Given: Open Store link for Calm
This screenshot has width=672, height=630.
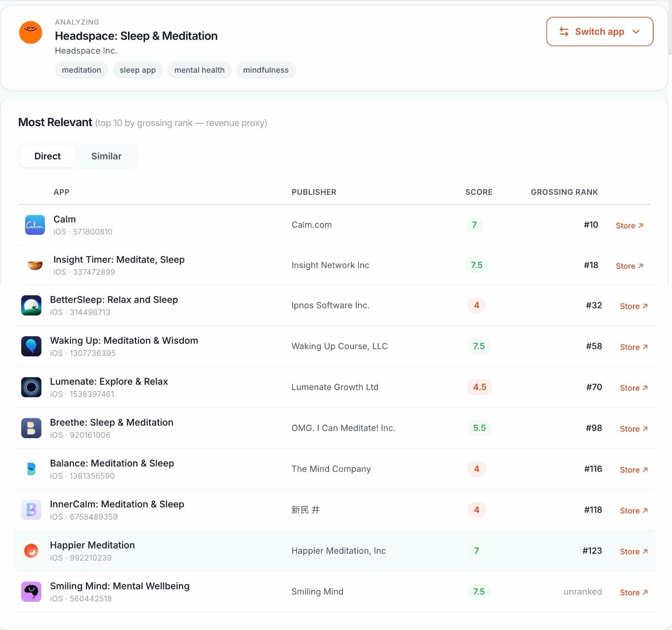Looking at the screenshot, I should tap(630, 225).
